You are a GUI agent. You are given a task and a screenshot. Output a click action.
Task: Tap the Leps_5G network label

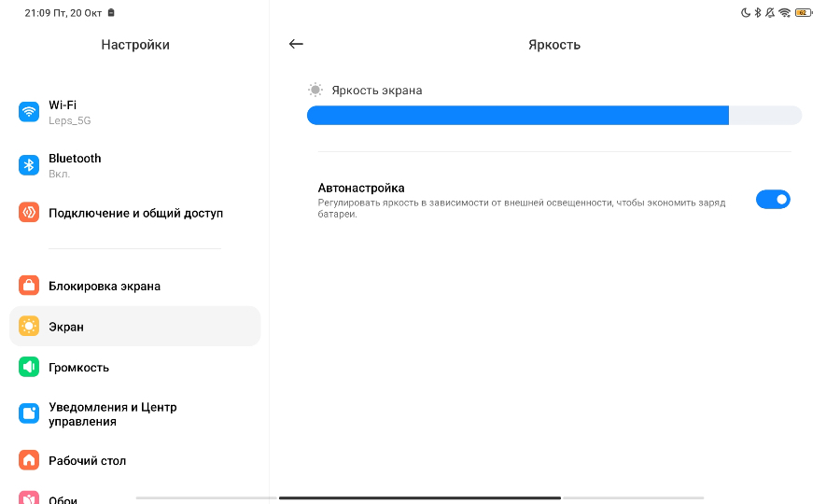coord(70,121)
